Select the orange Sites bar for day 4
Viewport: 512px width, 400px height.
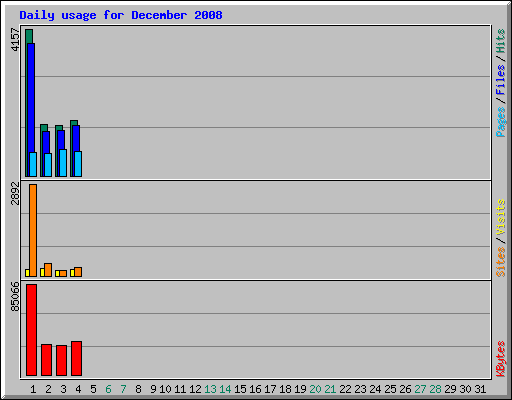[78, 272]
